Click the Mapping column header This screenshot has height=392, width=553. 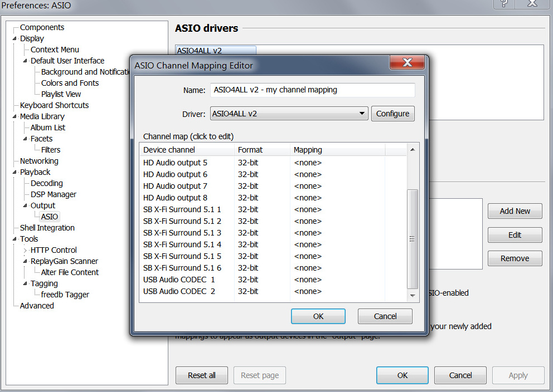(x=308, y=150)
